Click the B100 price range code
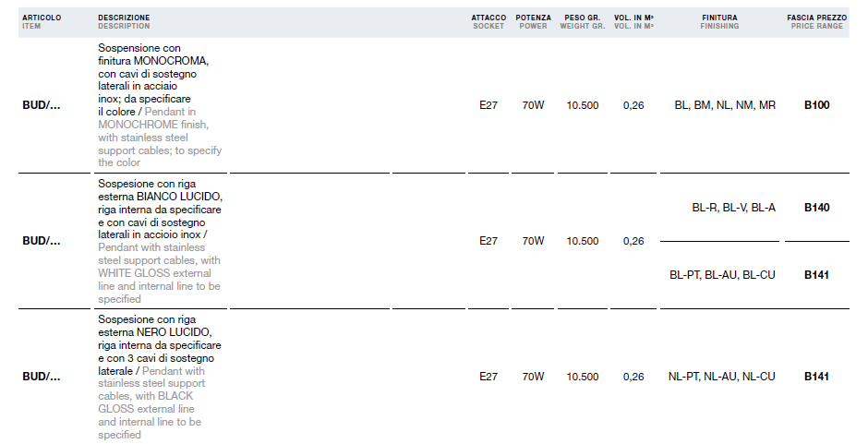Image resolution: width=868 pixels, height=444 pixels. click(816, 105)
